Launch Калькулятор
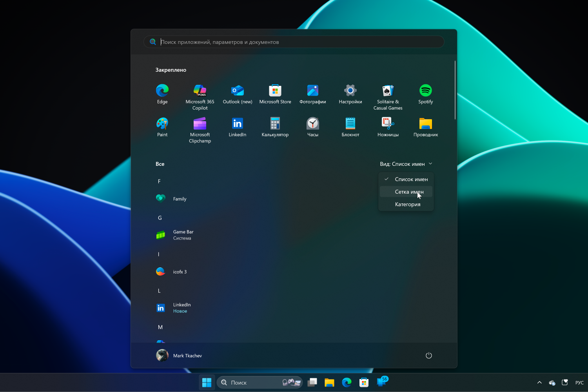Image resolution: width=588 pixels, height=392 pixels. click(275, 127)
